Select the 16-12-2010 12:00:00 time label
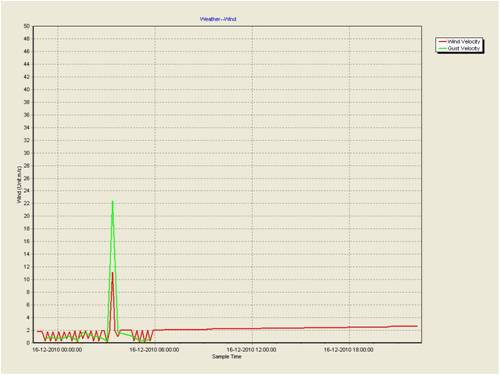500x375 pixels. (251, 350)
